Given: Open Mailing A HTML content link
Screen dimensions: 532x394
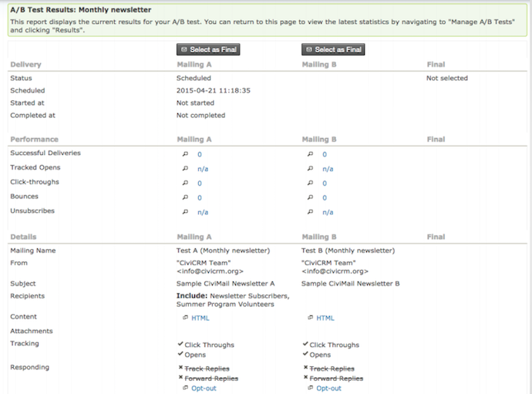Looking at the screenshot, I should coord(200,318).
